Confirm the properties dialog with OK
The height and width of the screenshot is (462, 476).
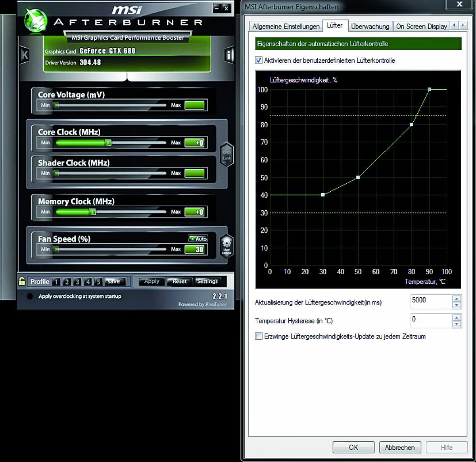pos(353,447)
